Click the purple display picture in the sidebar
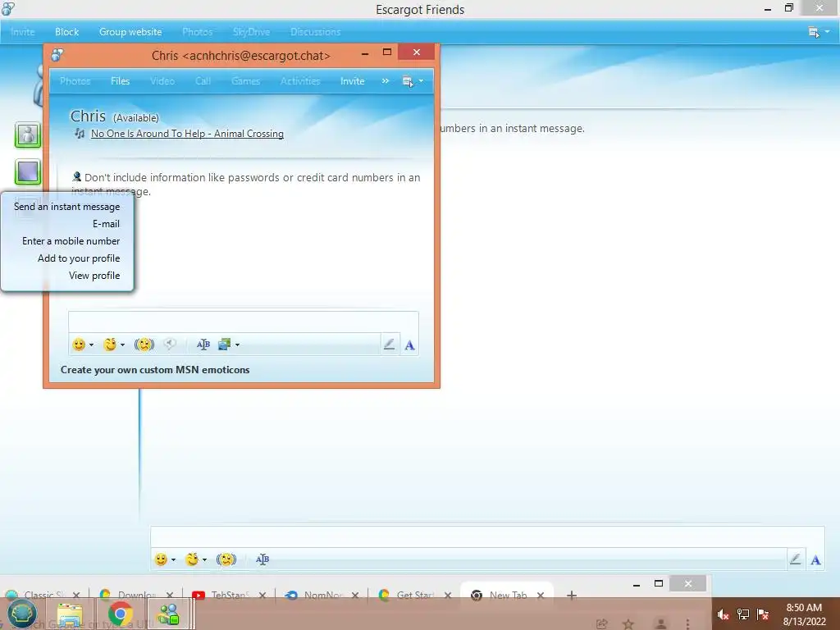Screen dimensions: 840x630 (x=28, y=172)
